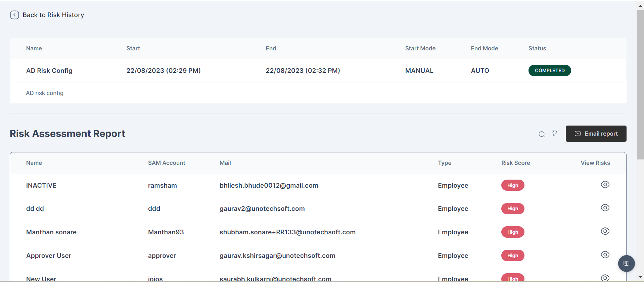Click the COMPLETED status badge
The height and width of the screenshot is (282, 644).
549,70
